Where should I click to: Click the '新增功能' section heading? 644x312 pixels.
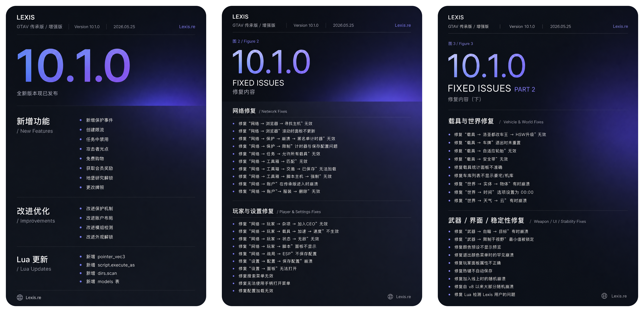click(x=33, y=121)
